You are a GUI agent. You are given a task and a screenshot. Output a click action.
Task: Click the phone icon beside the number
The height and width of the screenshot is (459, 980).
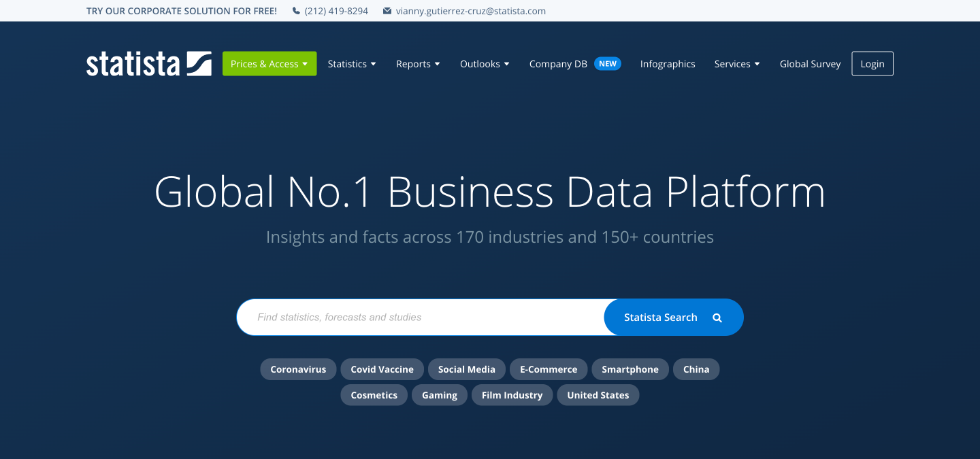[x=296, y=11]
